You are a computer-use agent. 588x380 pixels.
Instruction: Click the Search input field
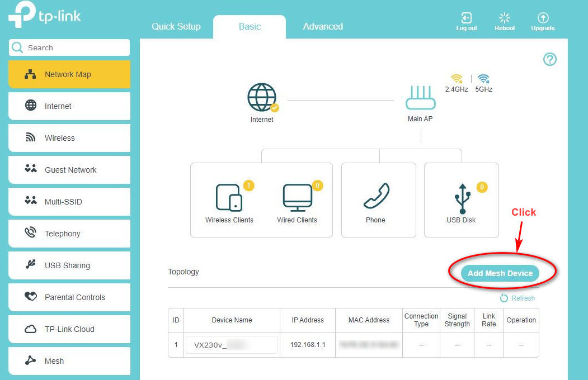click(69, 47)
